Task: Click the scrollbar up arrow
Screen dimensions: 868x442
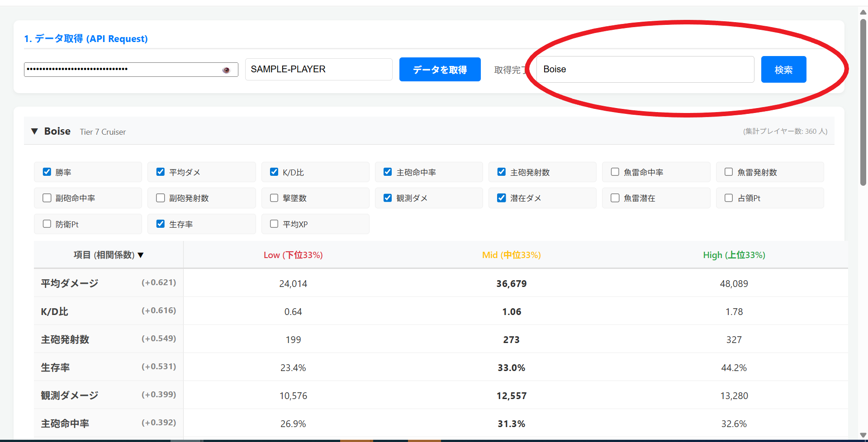Action: pyautogui.click(x=863, y=12)
